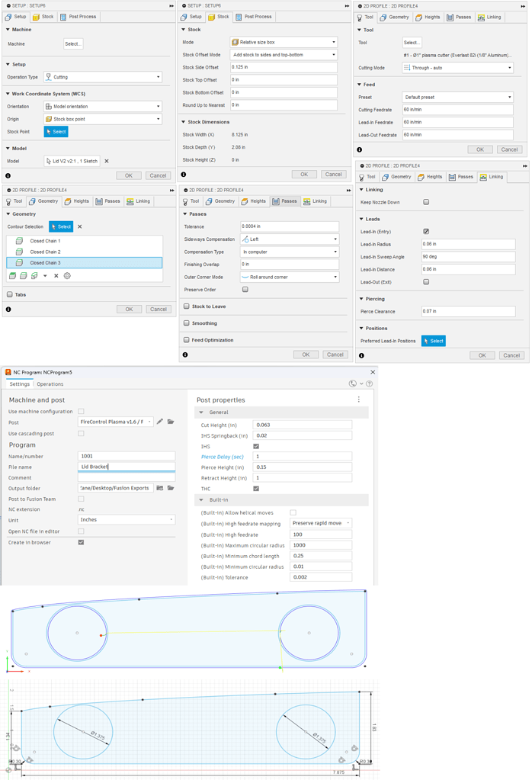Open the Cutting Mode dropdown
This screenshot has height=780, width=532.
pyautogui.click(x=457, y=68)
